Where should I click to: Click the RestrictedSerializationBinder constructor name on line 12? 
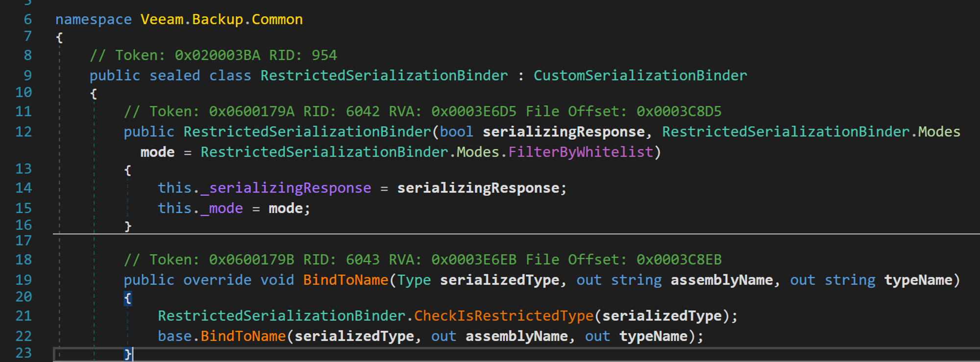click(307, 132)
